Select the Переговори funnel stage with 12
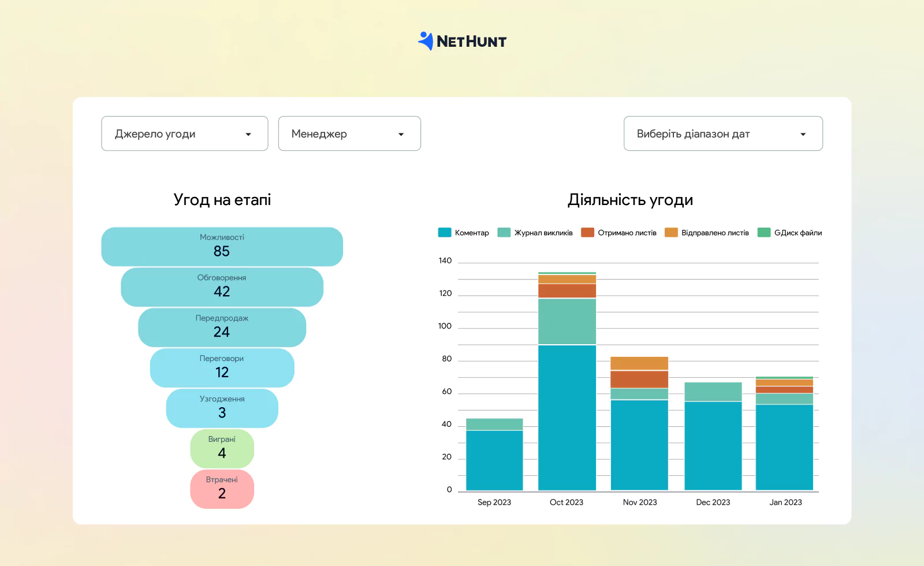 pyautogui.click(x=222, y=368)
